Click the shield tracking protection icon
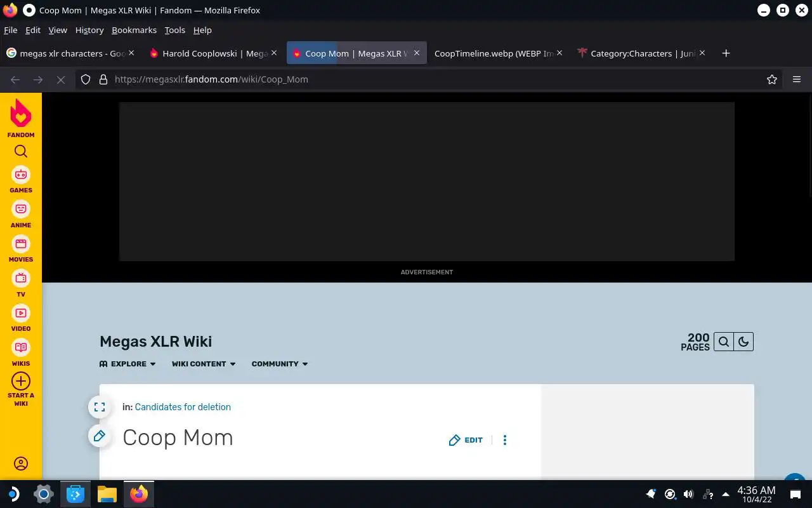The width and height of the screenshot is (812, 508). [x=86, y=79]
